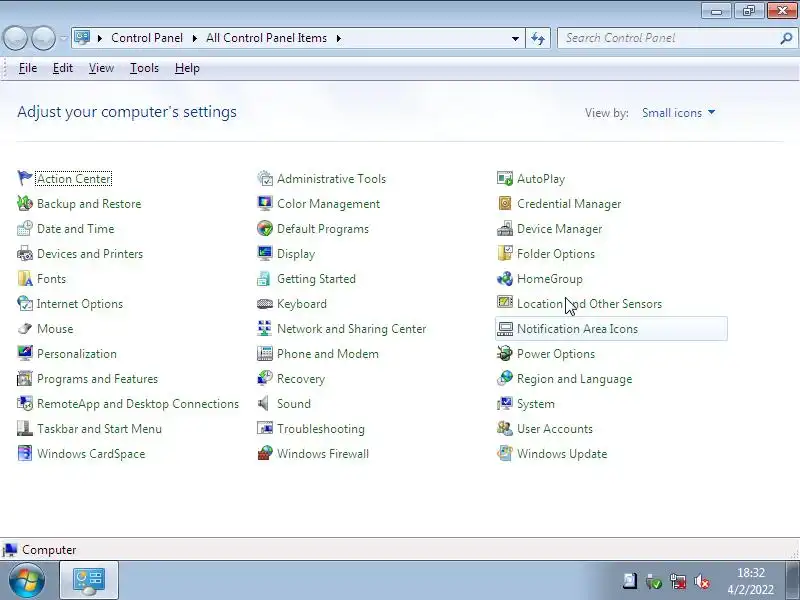
Task: Click the Control Panel taskbar button
Action: pyautogui.click(x=89, y=580)
